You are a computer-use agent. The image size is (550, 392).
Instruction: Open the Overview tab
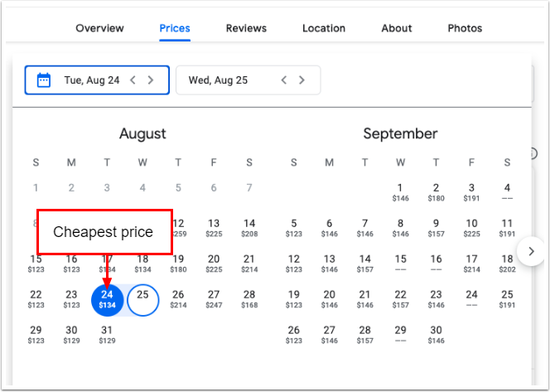point(99,28)
